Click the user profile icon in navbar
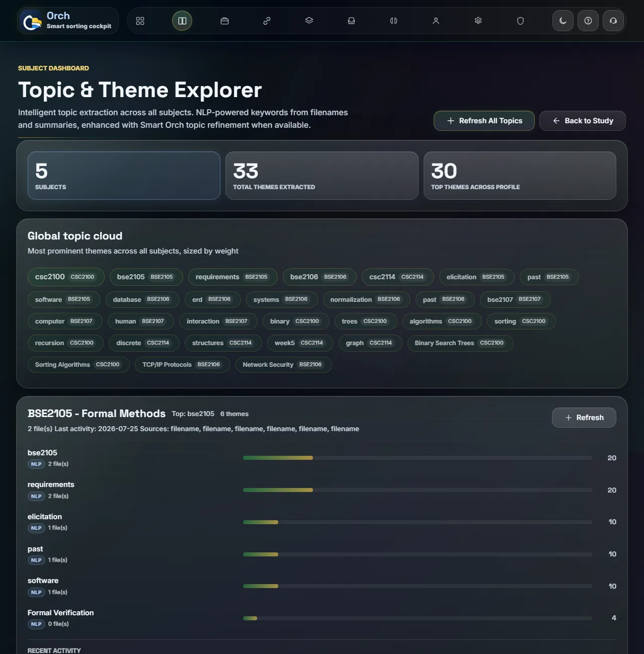The image size is (644, 654). click(x=436, y=21)
